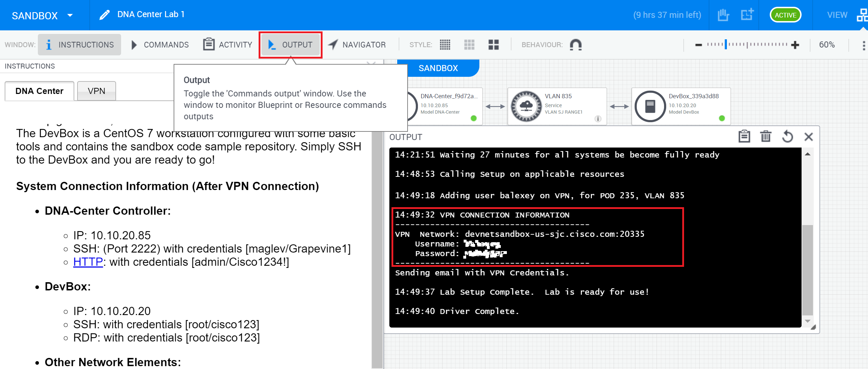Click the DevBox_339a3d88 resource icon
Screen dimensions: 868x369
click(x=650, y=106)
